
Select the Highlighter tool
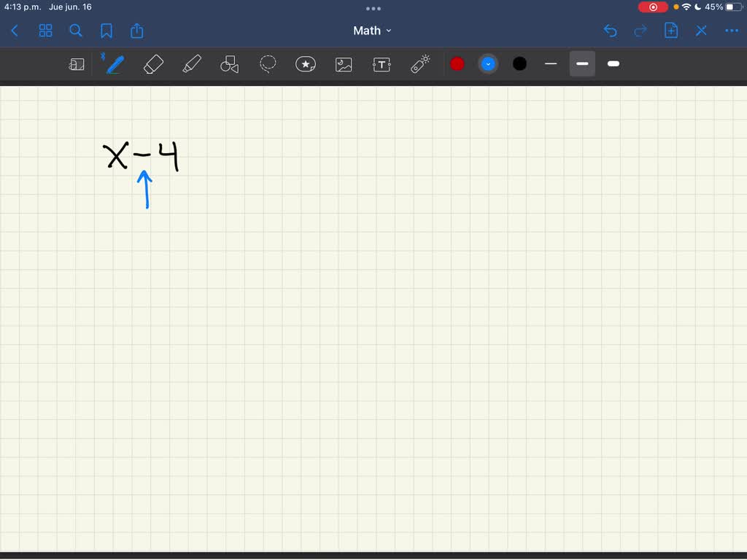pyautogui.click(x=192, y=64)
